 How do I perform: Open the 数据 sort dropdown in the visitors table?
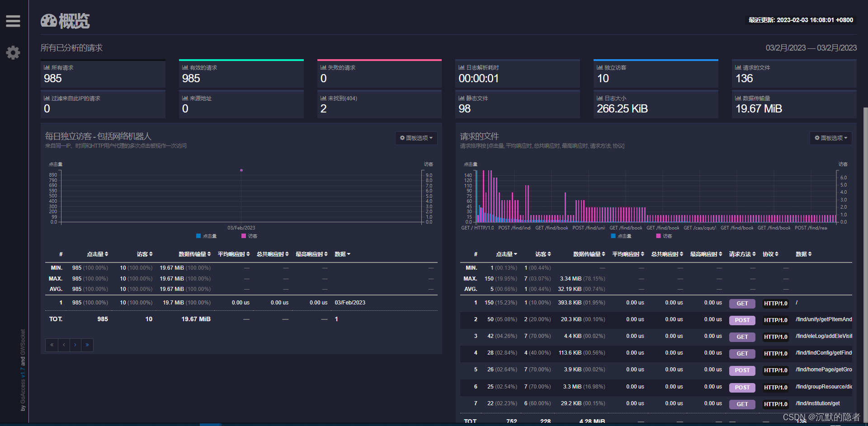click(x=343, y=254)
